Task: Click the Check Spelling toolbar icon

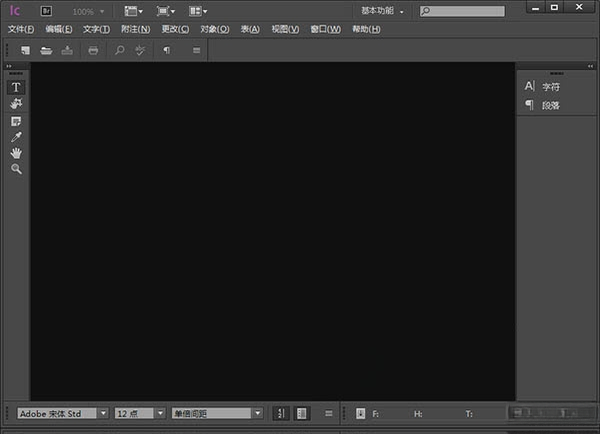Action: point(140,50)
